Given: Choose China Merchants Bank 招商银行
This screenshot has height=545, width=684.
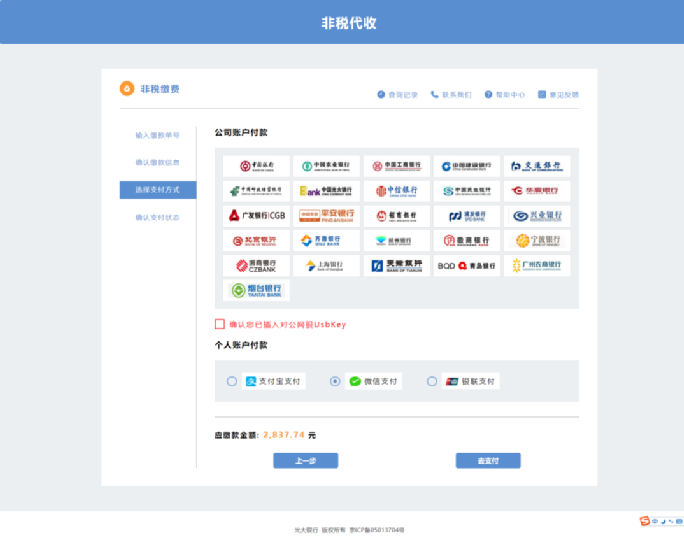Looking at the screenshot, I should point(397,216).
